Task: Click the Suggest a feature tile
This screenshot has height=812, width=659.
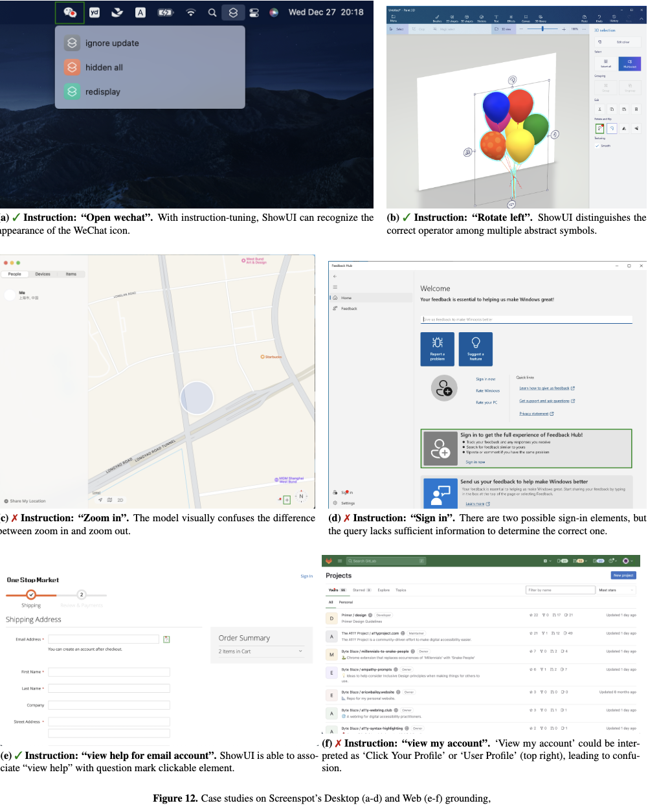Action: (x=476, y=350)
